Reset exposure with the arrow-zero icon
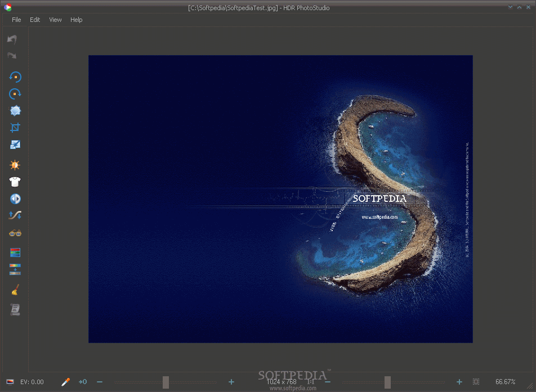This screenshot has width=536, height=392. click(83, 382)
